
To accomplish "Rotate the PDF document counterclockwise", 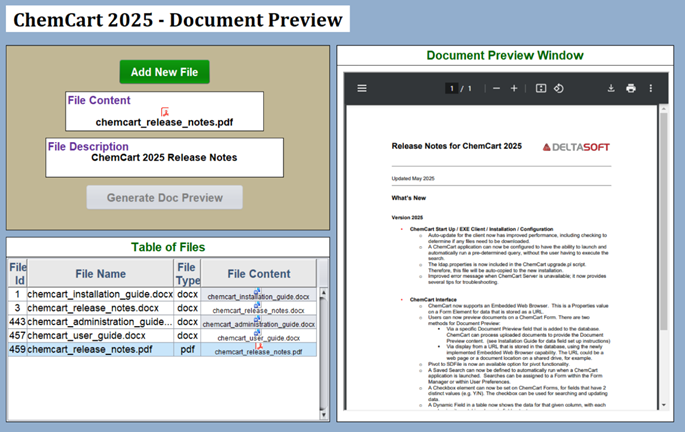I will point(559,88).
